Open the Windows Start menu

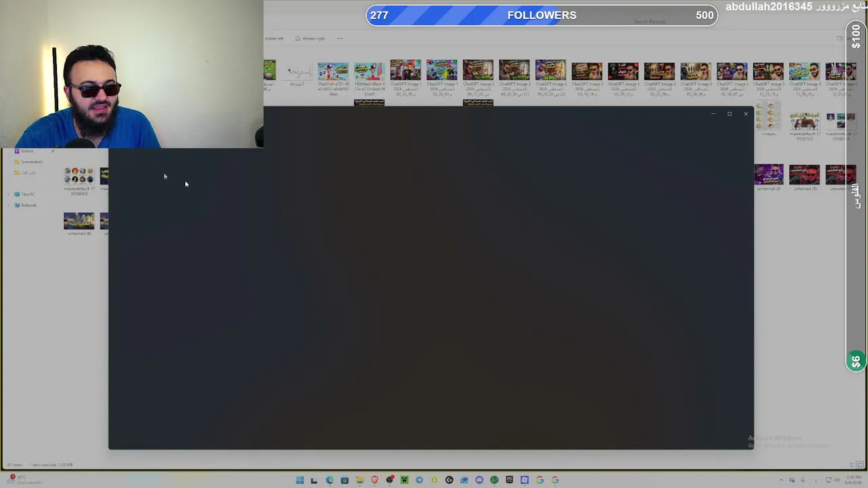pyautogui.click(x=300, y=480)
